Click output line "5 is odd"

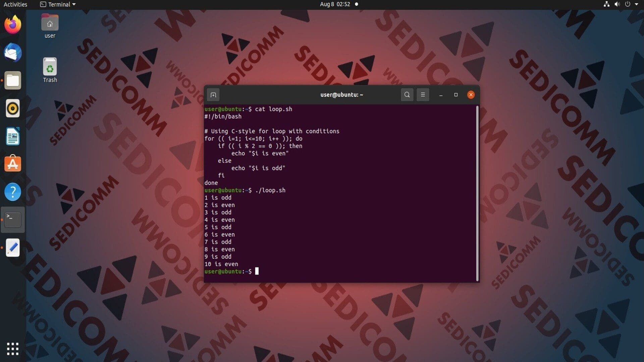click(x=218, y=227)
